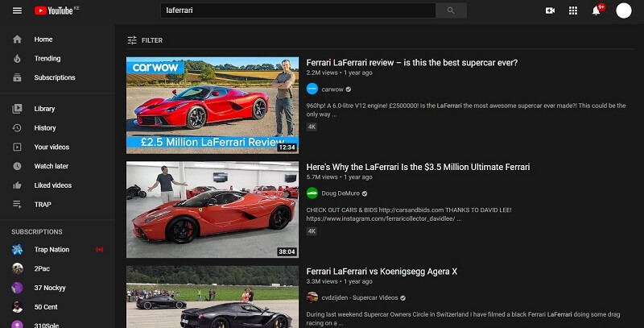The image size is (644, 328).
Task: Click the search magnifier button
Action: point(451,10)
